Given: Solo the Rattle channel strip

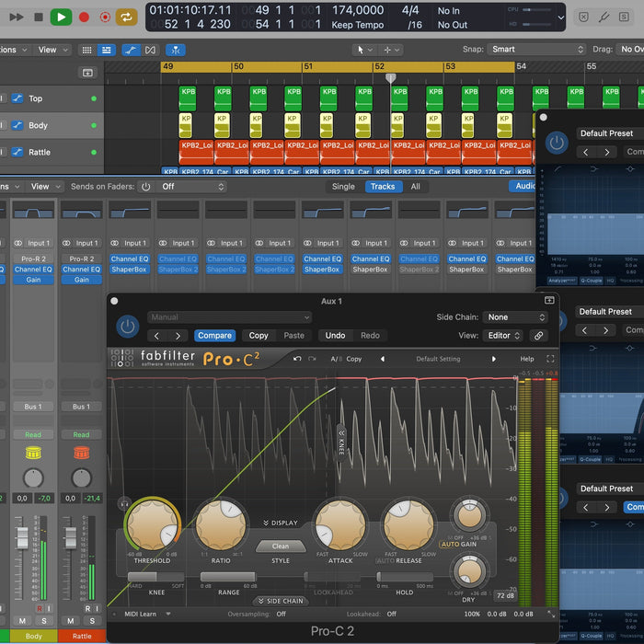Looking at the screenshot, I should 92,621.
